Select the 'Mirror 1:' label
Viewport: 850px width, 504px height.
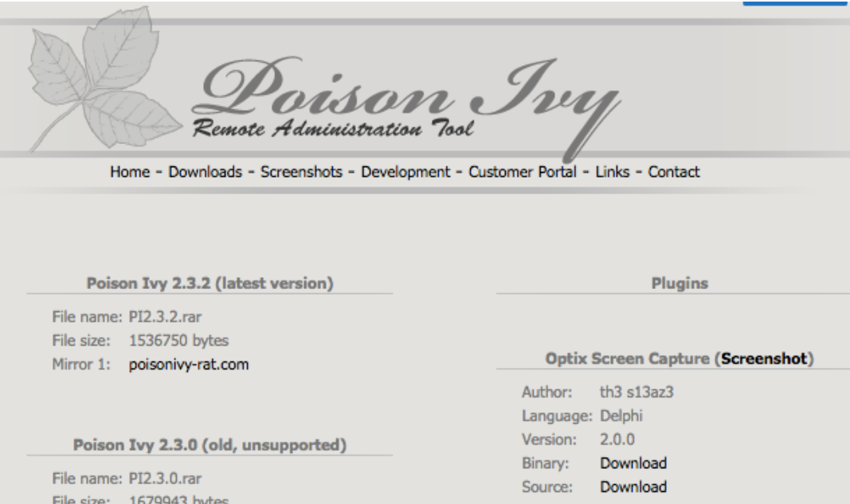pos(81,365)
